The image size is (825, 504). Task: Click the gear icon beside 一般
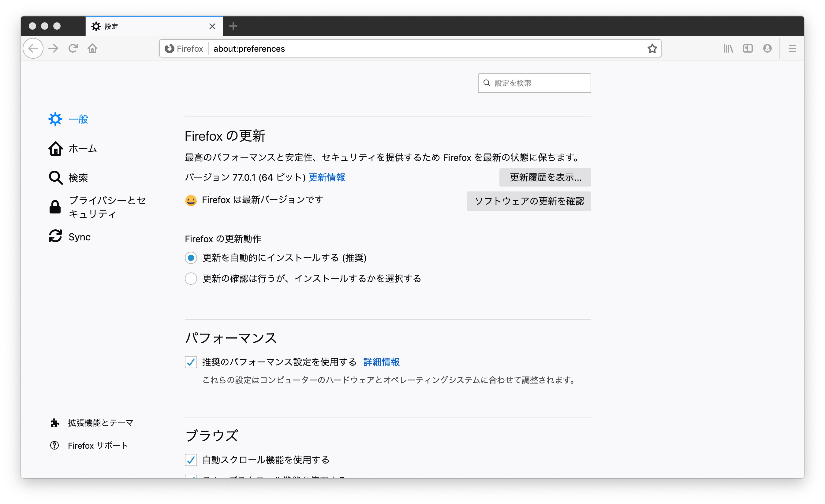[55, 119]
